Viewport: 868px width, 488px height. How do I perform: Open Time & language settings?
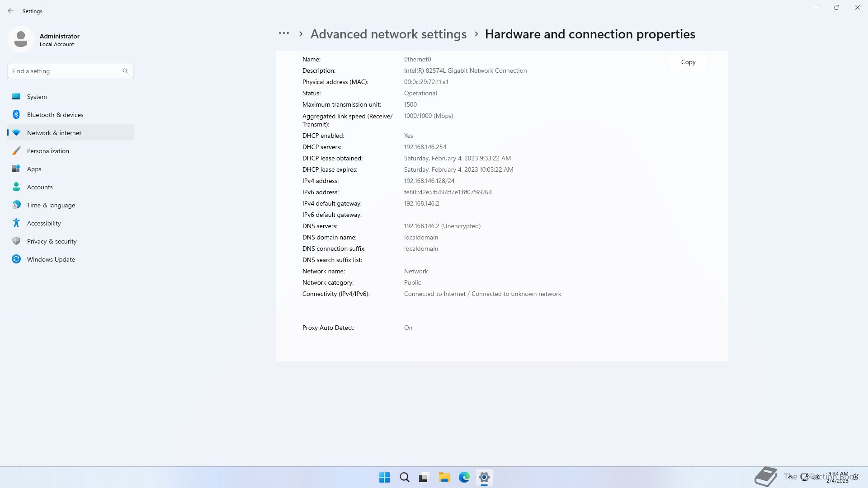pos(51,205)
